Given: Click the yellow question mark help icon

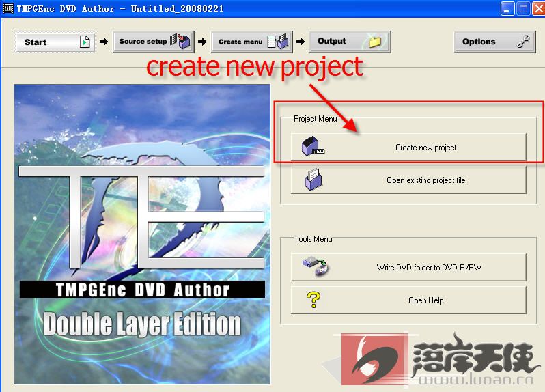Looking at the screenshot, I should pos(313,300).
